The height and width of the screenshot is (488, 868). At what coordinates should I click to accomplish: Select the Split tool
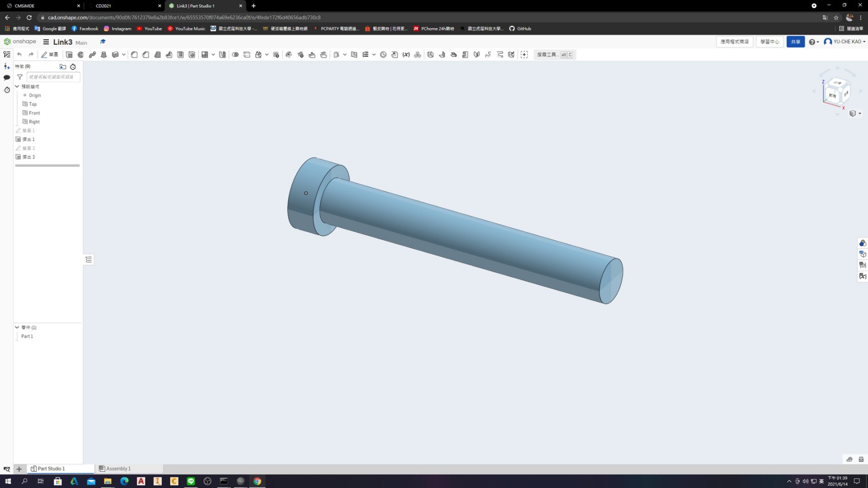[247, 54]
